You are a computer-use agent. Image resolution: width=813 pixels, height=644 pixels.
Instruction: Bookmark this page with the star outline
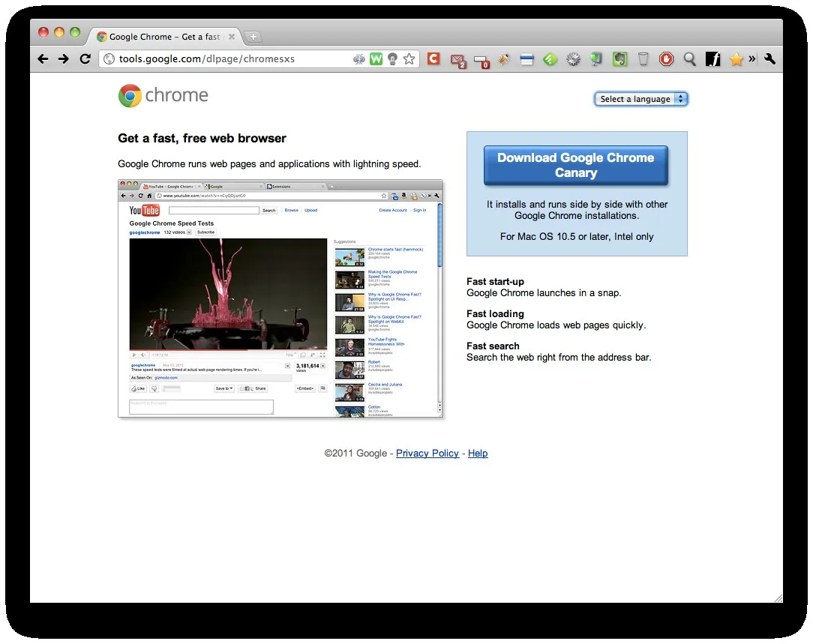(409, 59)
